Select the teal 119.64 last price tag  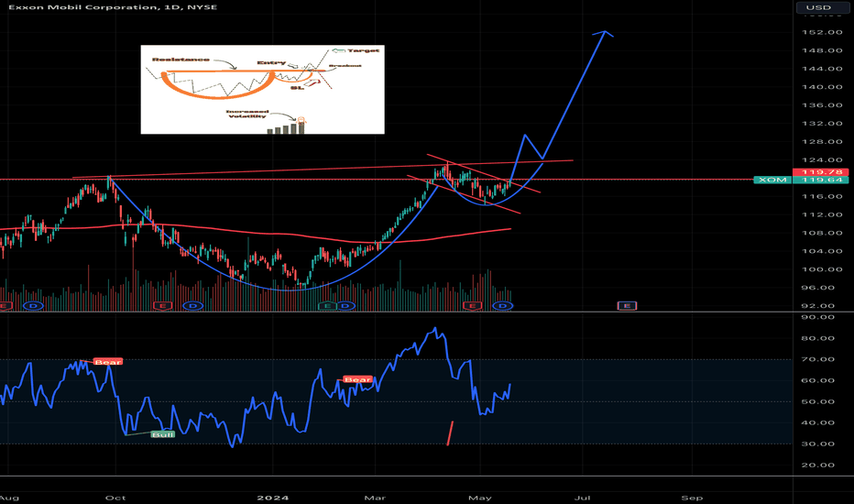822,180
